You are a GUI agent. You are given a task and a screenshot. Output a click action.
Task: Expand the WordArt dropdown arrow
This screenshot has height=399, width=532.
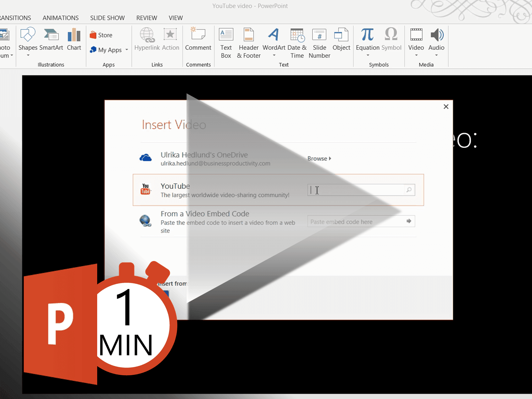pyautogui.click(x=274, y=55)
